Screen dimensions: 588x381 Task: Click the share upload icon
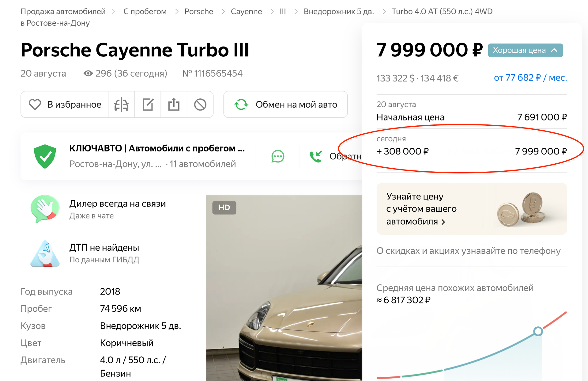pyautogui.click(x=174, y=105)
